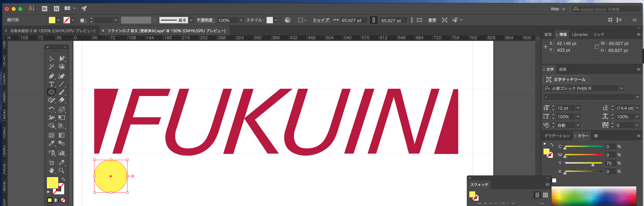This screenshot has height=206, width=644.
Task: Open Adobe Bridge via Br icon
Action: (44, 9)
